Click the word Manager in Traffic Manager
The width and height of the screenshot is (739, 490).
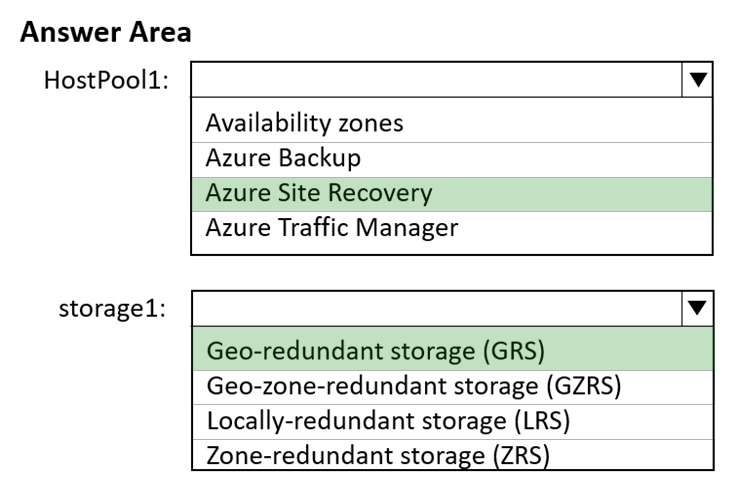click(x=410, y=227)
